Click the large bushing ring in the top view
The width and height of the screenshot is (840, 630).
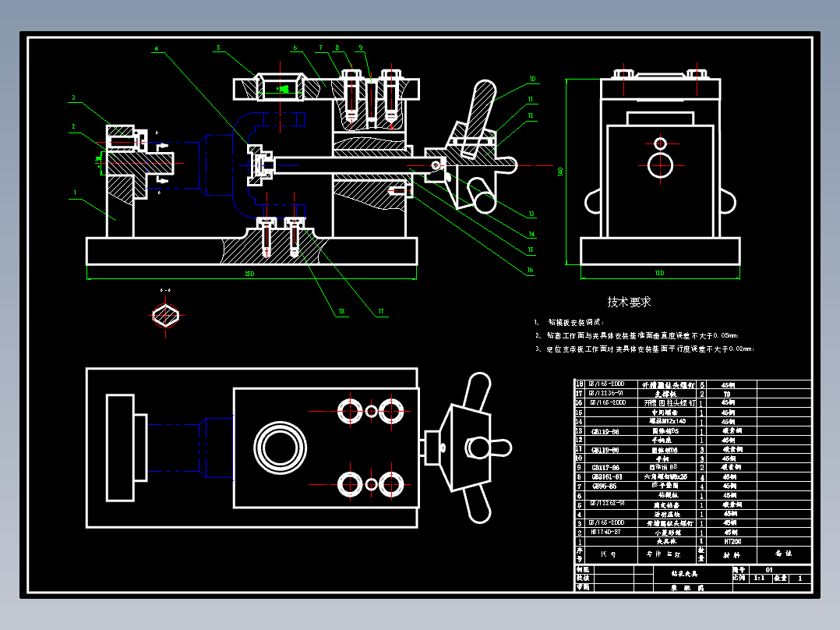pyautogui.click(x=281, y=448)
